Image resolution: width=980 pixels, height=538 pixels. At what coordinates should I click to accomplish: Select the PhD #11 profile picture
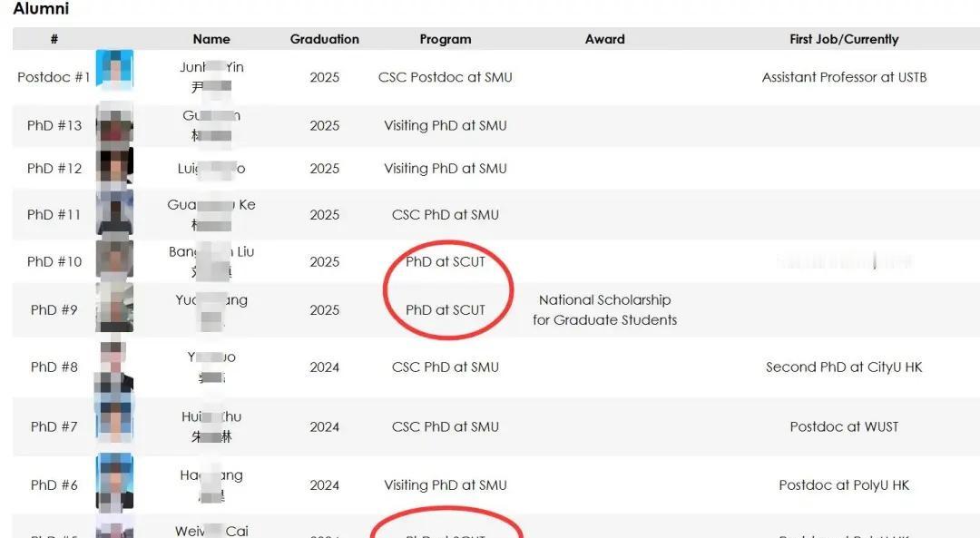114,213
